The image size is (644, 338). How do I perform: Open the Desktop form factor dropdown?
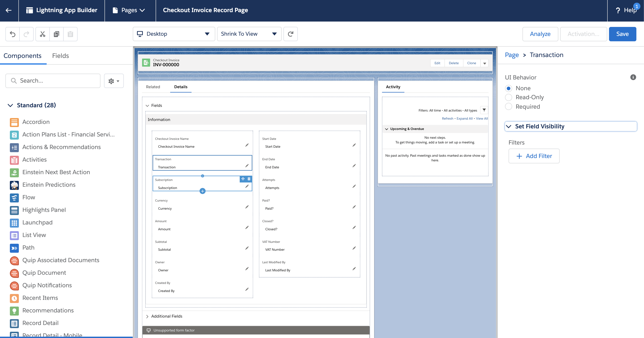[x=174, y=34]
